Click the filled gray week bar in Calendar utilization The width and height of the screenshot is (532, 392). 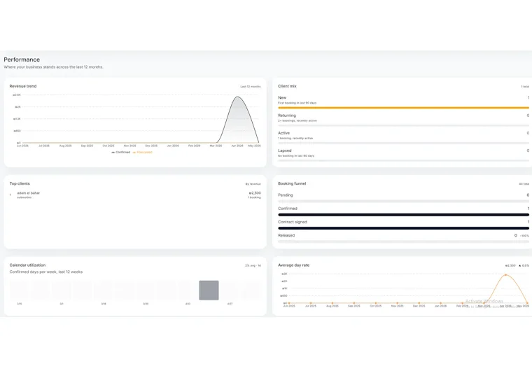pos(209,290)
